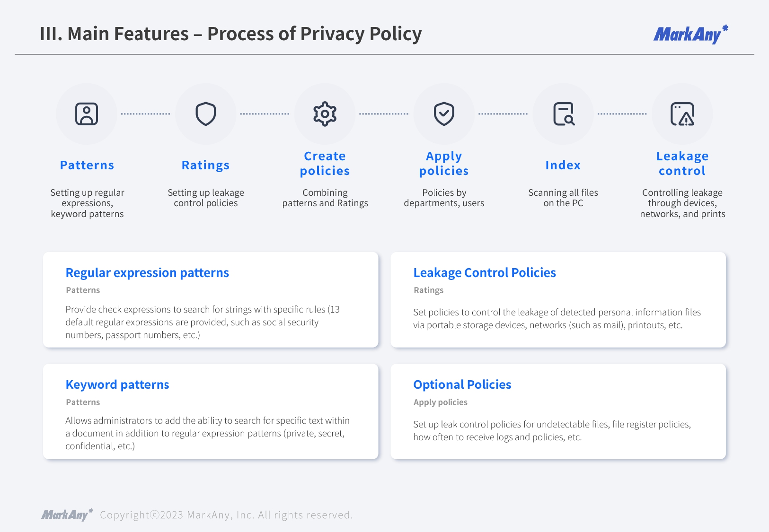769x532 pixels.
Task: Click the Apply policies checkmark shield icon
Action: click(444, 114)
